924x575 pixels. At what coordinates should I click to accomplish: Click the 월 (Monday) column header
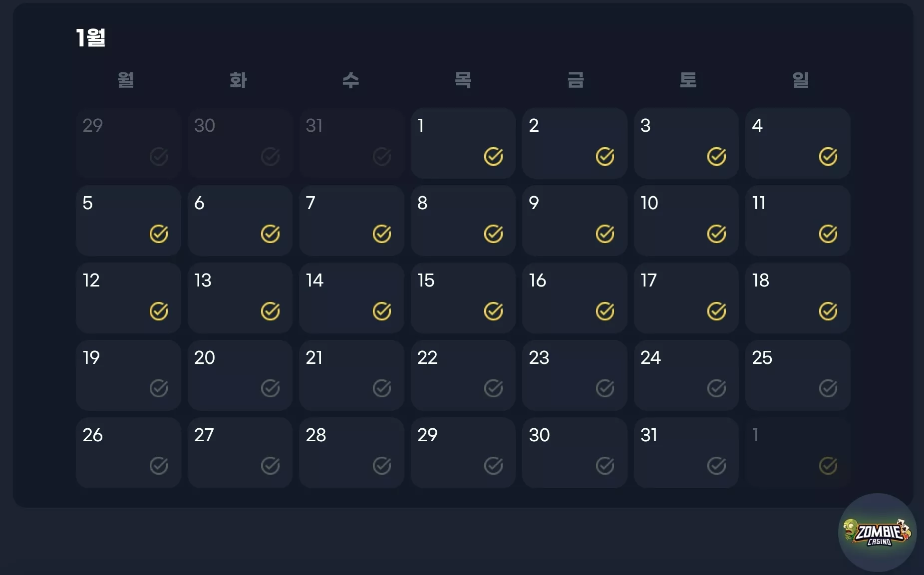pyautogui.click(x=126, y=80)
